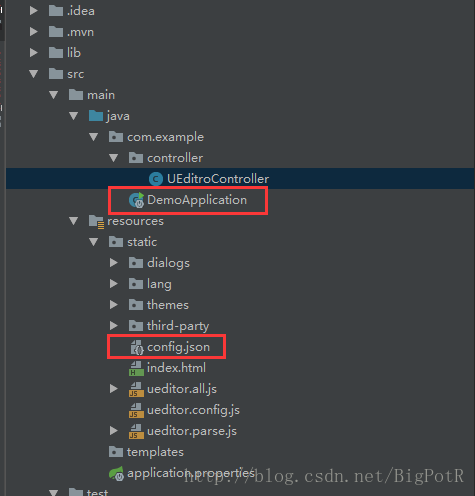Click the DemoApplication Spring Boot class icon
Viewport: 475px width, 496px height.
(137, 200)
